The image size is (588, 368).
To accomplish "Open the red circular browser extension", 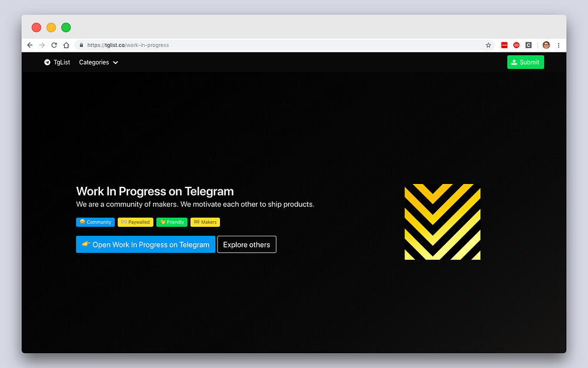I will pyautogui.click(x=516, y=45).
